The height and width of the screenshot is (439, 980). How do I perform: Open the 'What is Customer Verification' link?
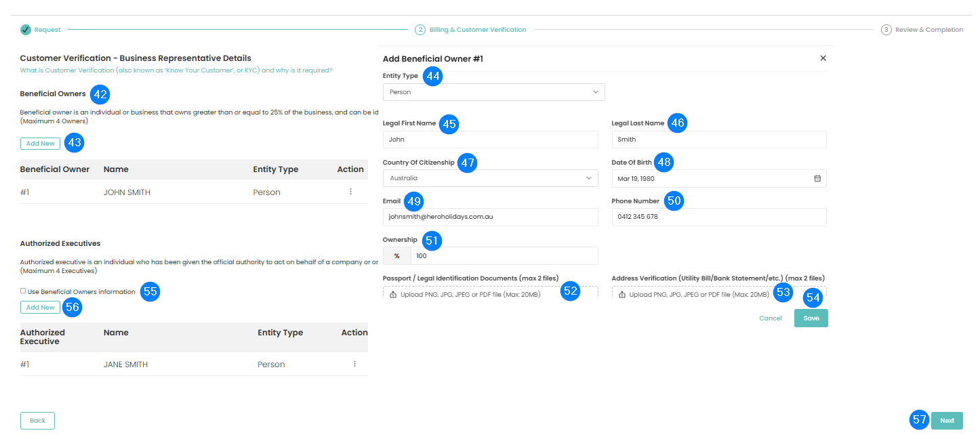pos(176,70)
